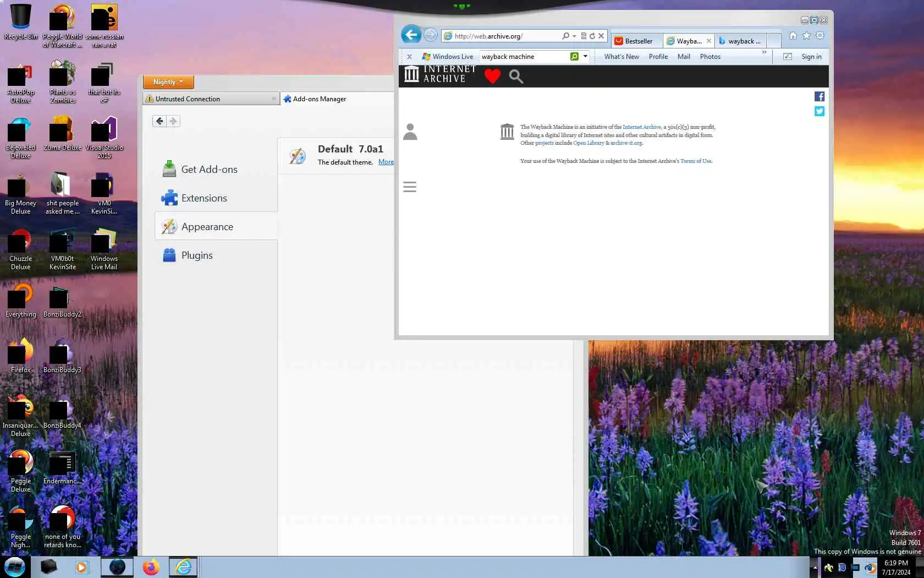
Task: Switch to the wayback Bing tab
Action: coord(740,41)
